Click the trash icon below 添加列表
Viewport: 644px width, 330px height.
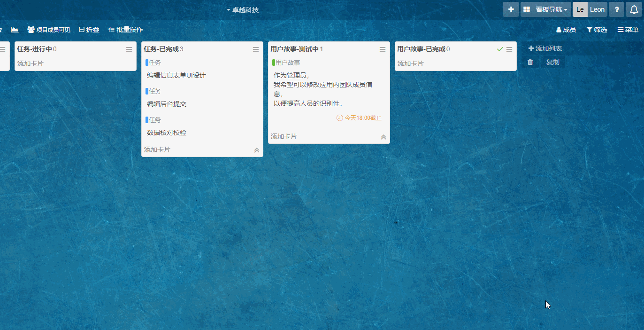pos(530,62)
